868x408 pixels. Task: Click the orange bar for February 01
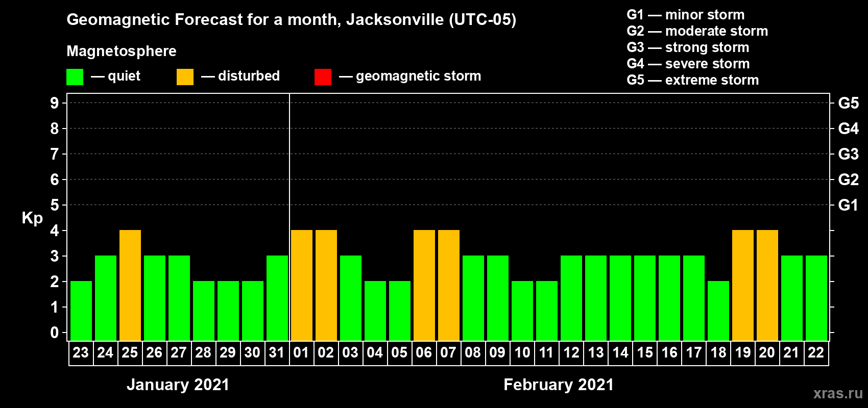(x=302, y=285)
